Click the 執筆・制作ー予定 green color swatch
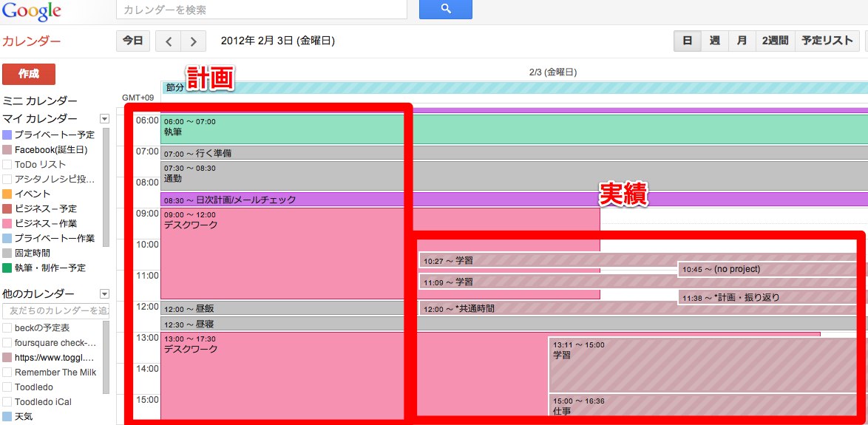The image size is (868, 425). point(7,268)
